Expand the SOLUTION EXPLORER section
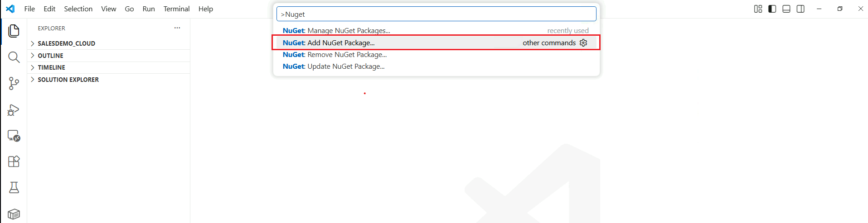 tap(68, 80)
